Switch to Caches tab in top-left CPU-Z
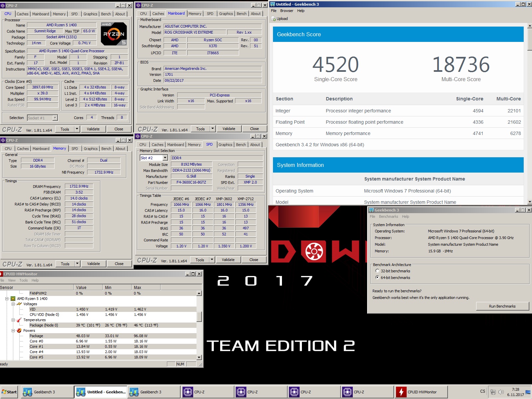532x399 pixels. click(23, 14)
